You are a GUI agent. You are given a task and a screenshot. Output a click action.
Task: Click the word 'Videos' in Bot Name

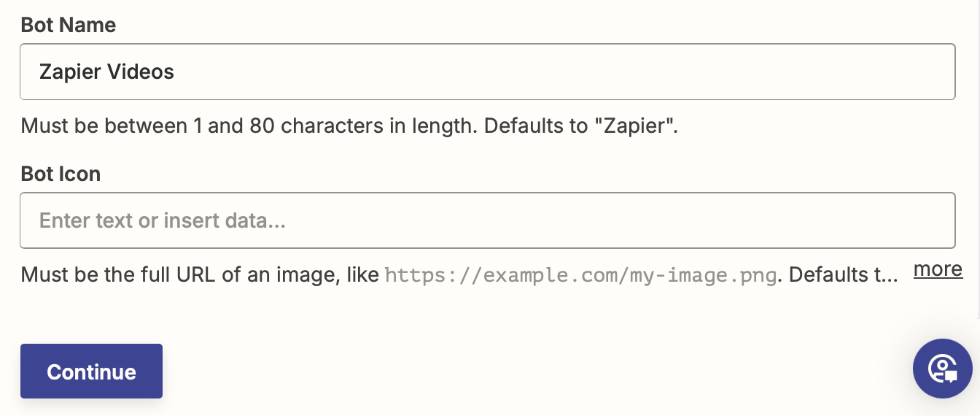pos(141,72)
